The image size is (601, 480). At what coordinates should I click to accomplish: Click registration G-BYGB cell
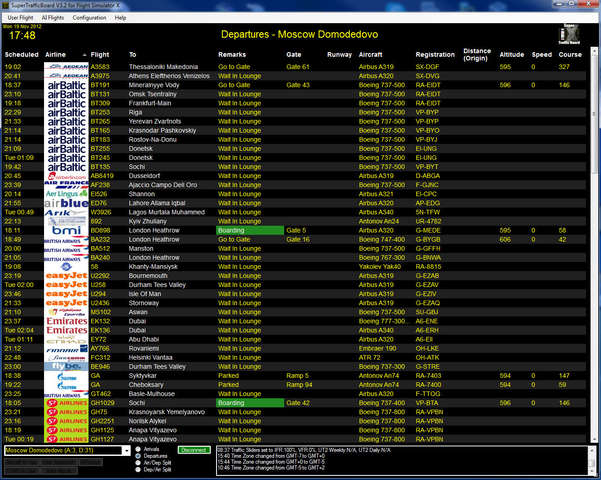(428, 240)
